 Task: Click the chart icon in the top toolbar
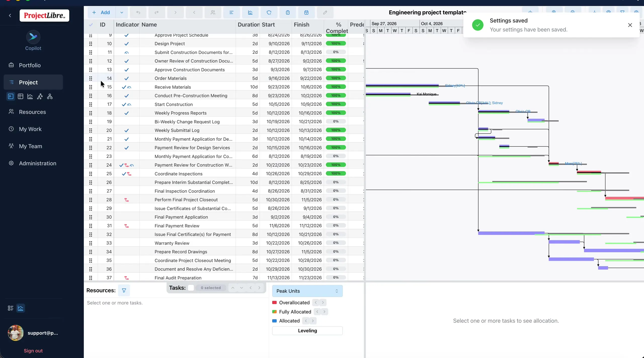point(250,12)
